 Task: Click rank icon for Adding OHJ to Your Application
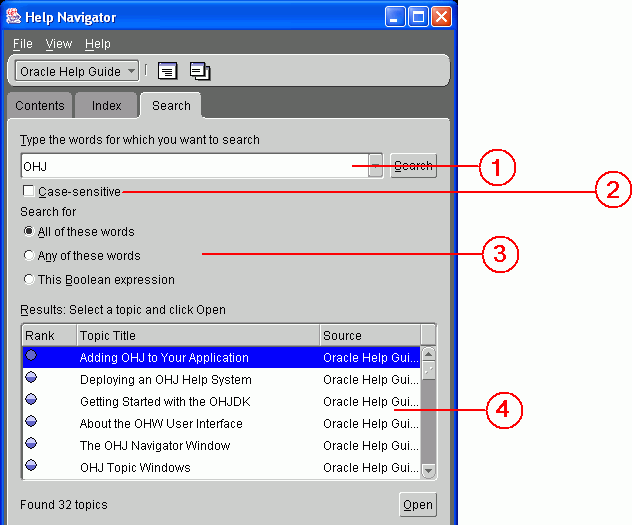point(31,355)
